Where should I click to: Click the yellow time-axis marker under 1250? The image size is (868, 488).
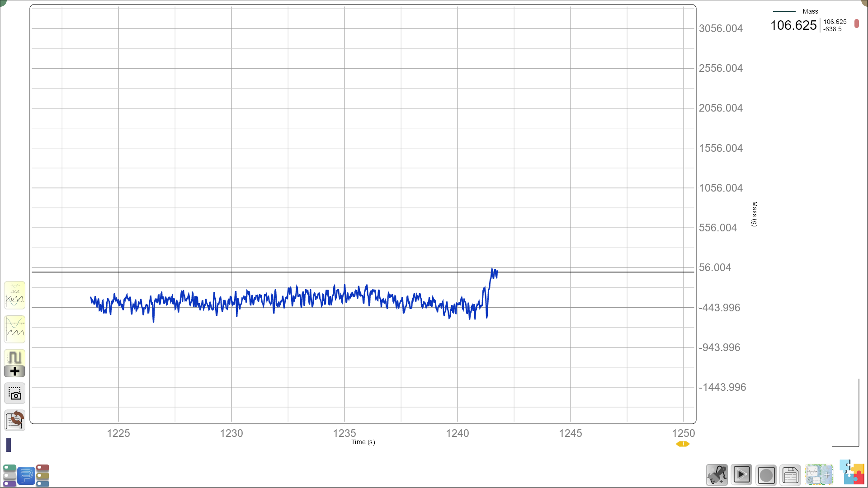pos(683,444)
